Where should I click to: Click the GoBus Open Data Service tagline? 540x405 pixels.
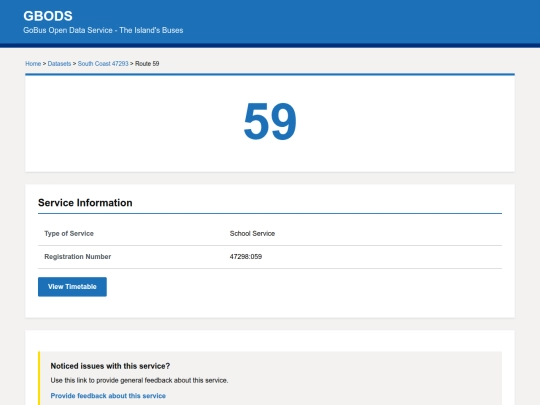coord(103,30)
